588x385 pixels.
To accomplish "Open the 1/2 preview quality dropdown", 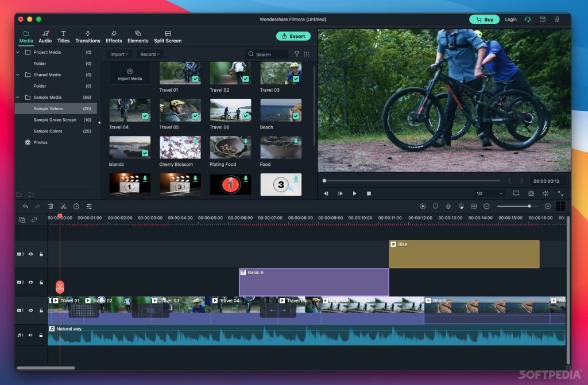I will (x=489, y=193).
